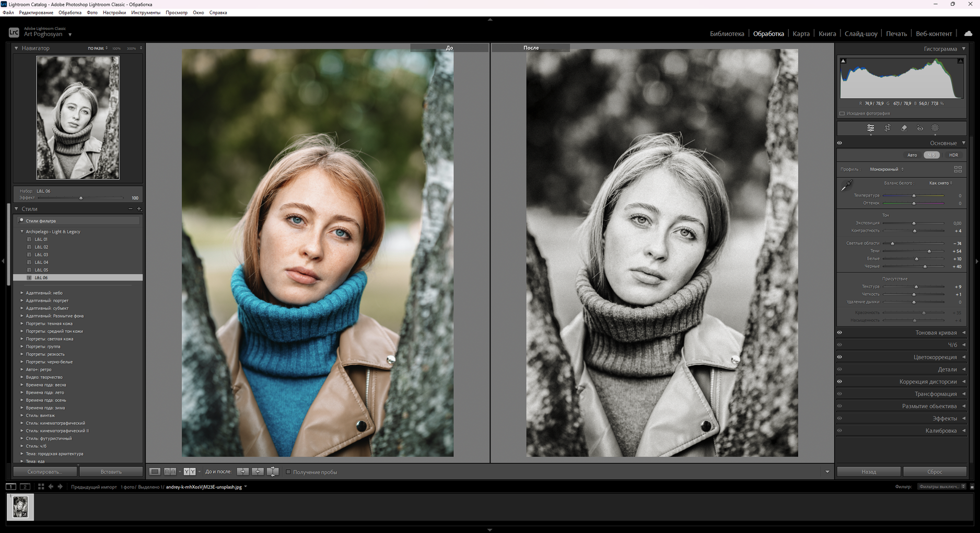Click the Тени slider handle

pos(929,251)
